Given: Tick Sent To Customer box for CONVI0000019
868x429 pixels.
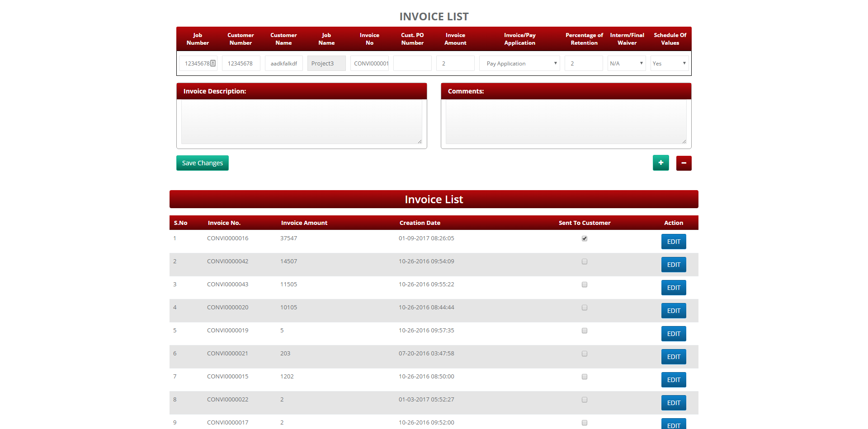Looking at the screenshot, I should coord(585,331).
